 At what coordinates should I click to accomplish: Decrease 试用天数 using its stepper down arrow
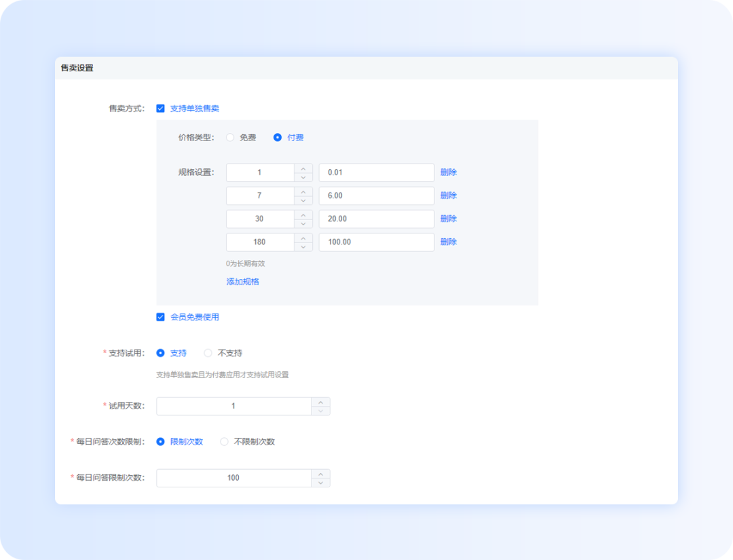[320, 409]
